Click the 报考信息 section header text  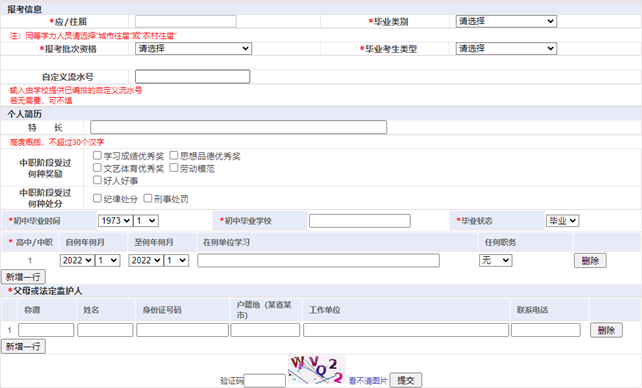pyautogui.click(x=25, y=9)
